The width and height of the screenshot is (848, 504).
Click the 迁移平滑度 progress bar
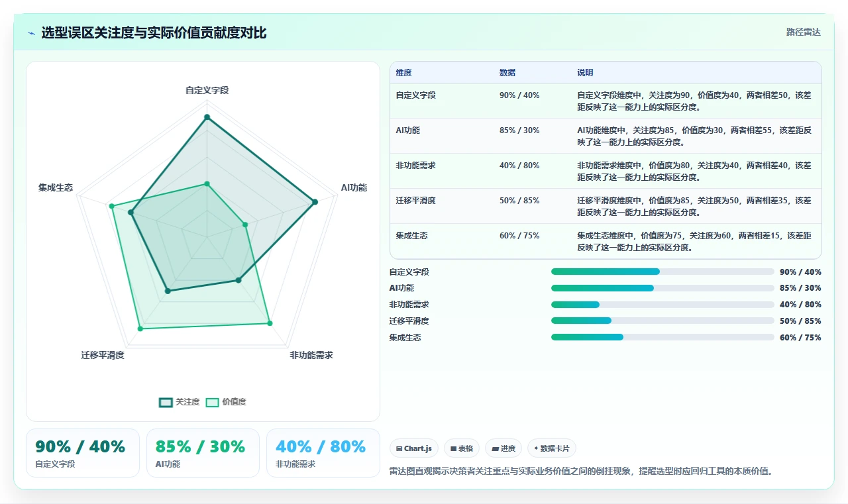[x=662, y=321]
